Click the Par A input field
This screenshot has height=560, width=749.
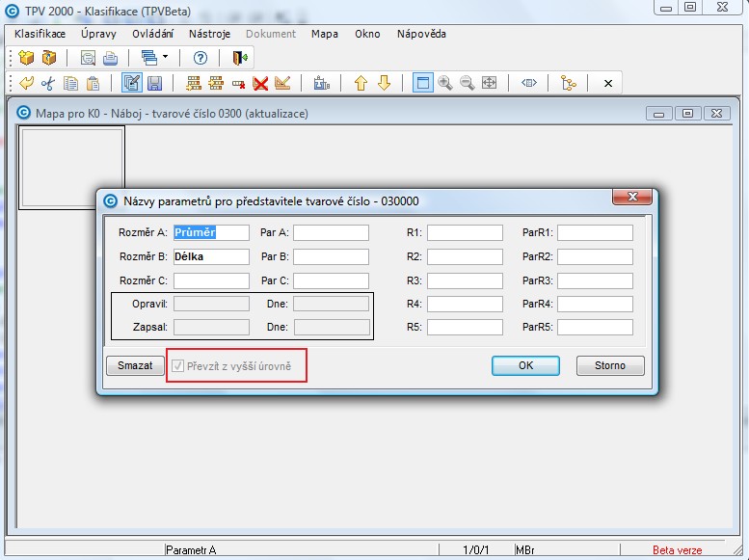(x=331, y=232)
